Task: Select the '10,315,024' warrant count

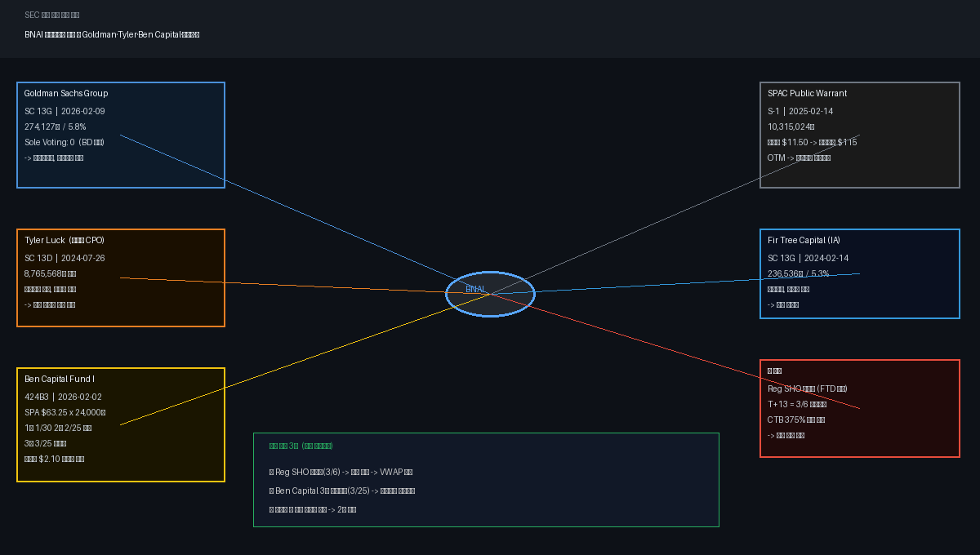Action: (x=791, y=127)
